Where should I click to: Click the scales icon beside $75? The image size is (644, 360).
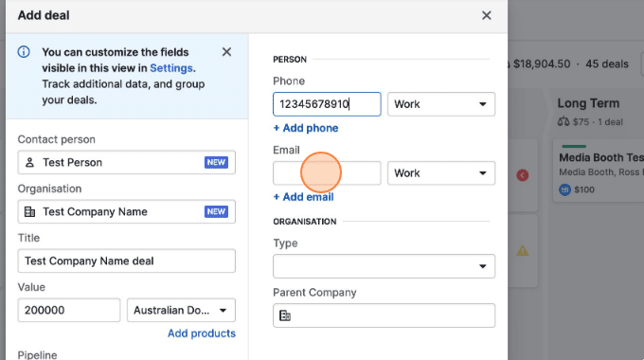563,121
